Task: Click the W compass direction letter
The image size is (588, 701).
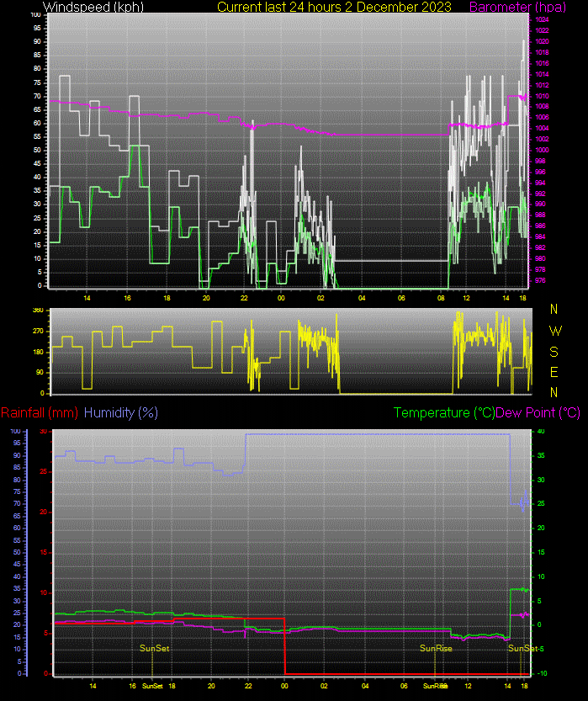Action: tap(554, 330)
